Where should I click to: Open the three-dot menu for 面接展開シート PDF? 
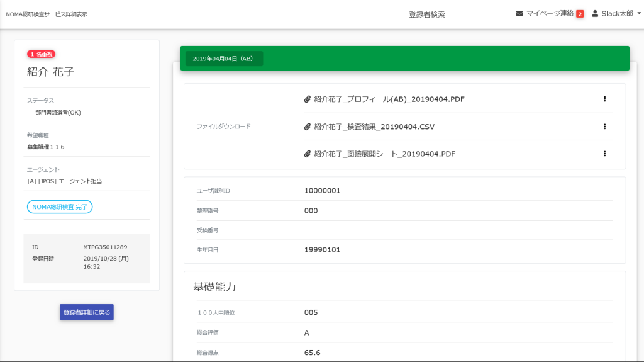click(x=604, y=154)
